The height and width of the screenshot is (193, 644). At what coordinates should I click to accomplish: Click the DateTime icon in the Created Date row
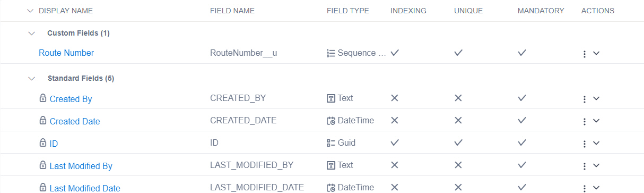click(x=331, y=121)
